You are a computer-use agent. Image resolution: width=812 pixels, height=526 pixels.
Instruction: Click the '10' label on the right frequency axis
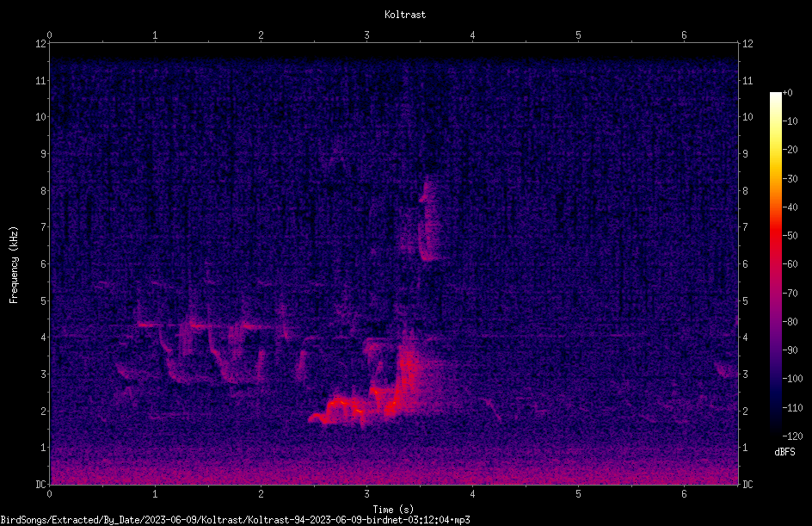pos(747,117)
